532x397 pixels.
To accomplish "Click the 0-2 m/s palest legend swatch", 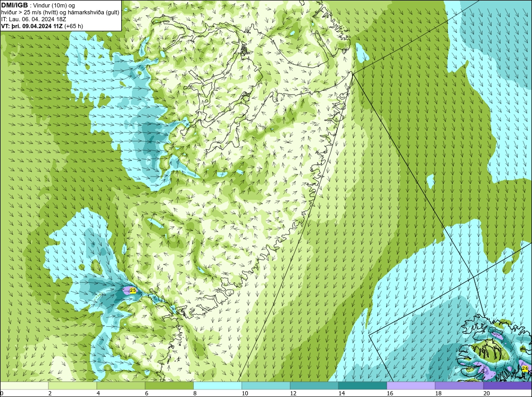I will click(x=24, y=386).
